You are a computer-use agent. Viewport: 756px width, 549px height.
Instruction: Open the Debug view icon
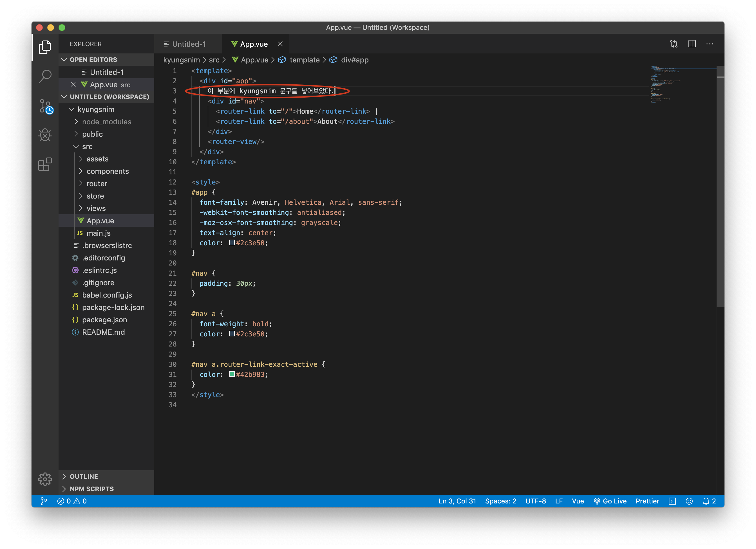(x=45, y=135)
